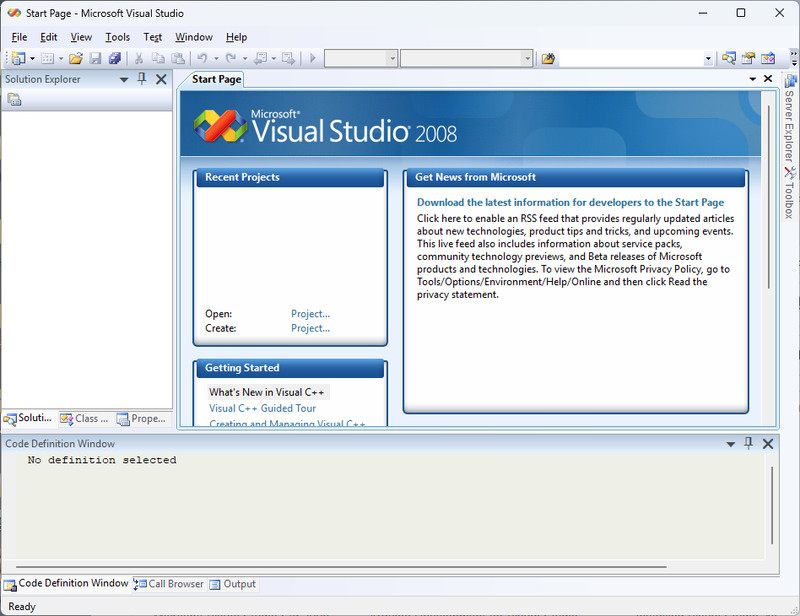Open the Find combo box dropdown arrow
The height and width of the screenshot is (616, 800).
pos(708,59)
